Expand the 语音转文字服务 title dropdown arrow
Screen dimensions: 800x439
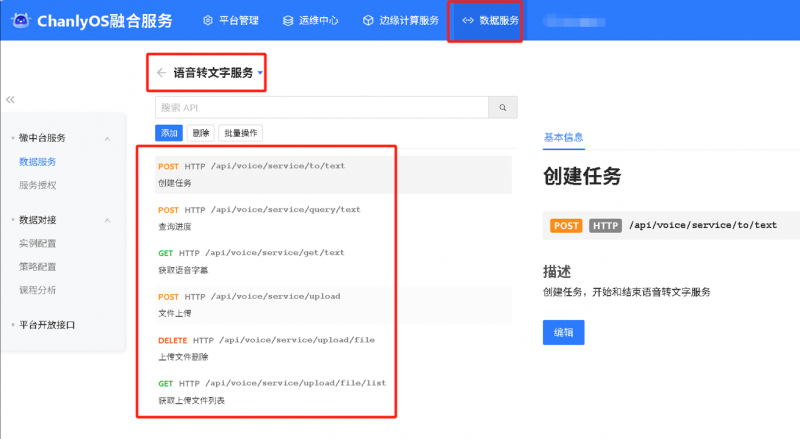[260, 73]
